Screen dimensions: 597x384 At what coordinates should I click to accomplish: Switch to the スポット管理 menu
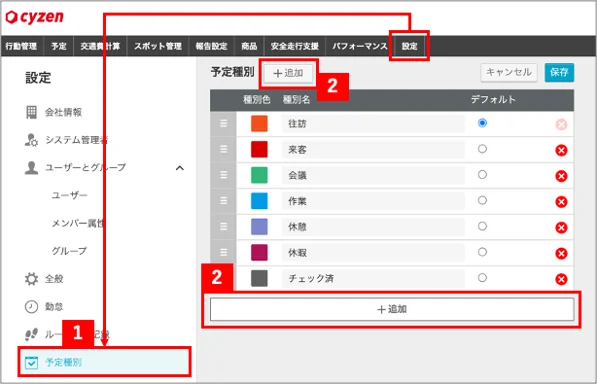(x=158, y=46)
